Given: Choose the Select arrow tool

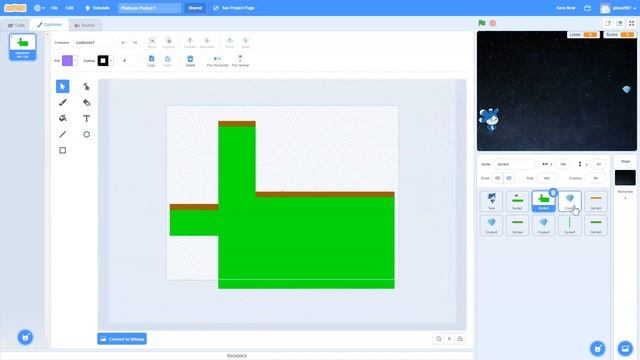Looking at the screenshot, I should [62, 87].
